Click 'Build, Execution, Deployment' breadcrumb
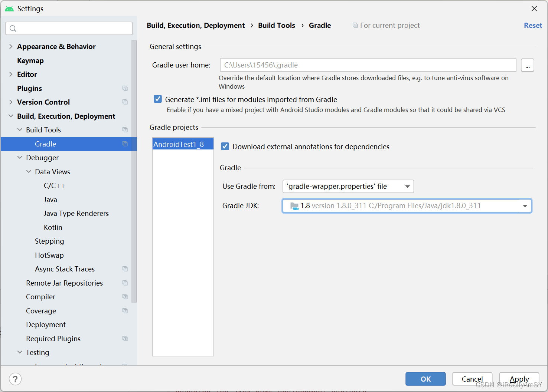The image size is (548, 392). point(196,25)
